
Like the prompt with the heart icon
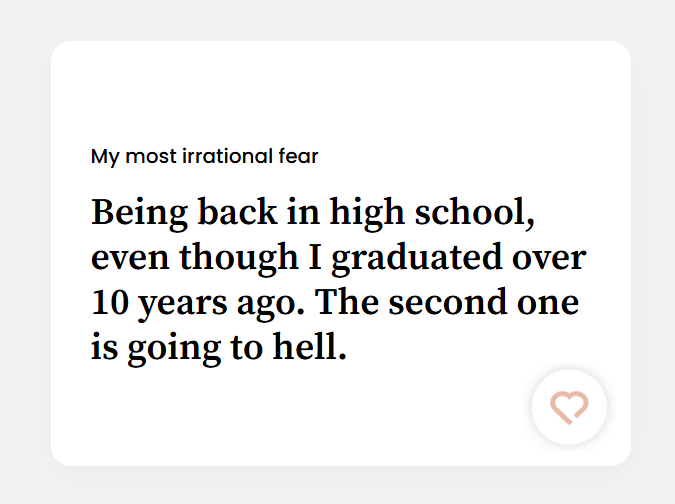coord(569,407)
